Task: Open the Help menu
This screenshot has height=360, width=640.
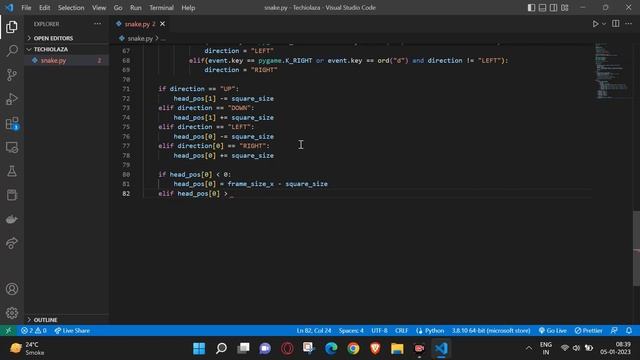Action: coord(188,8)
